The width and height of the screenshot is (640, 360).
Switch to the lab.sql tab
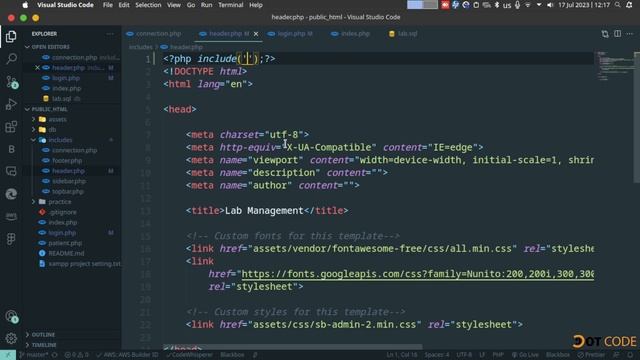tap(403, 34)
